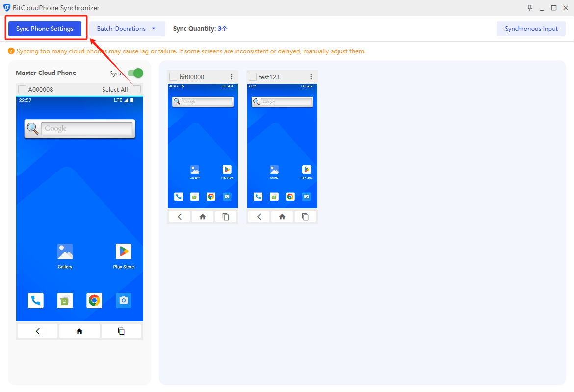The height and width of the screenshot is (392, 574).
Task: Click the Synchronous Input button
Action: (x=531, y=29)
